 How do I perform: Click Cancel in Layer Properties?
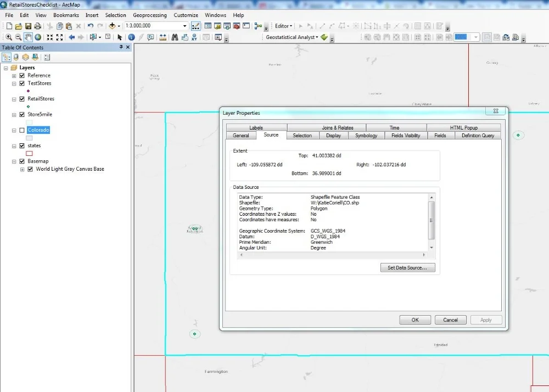pyautogui.click(x=450, y=320)
